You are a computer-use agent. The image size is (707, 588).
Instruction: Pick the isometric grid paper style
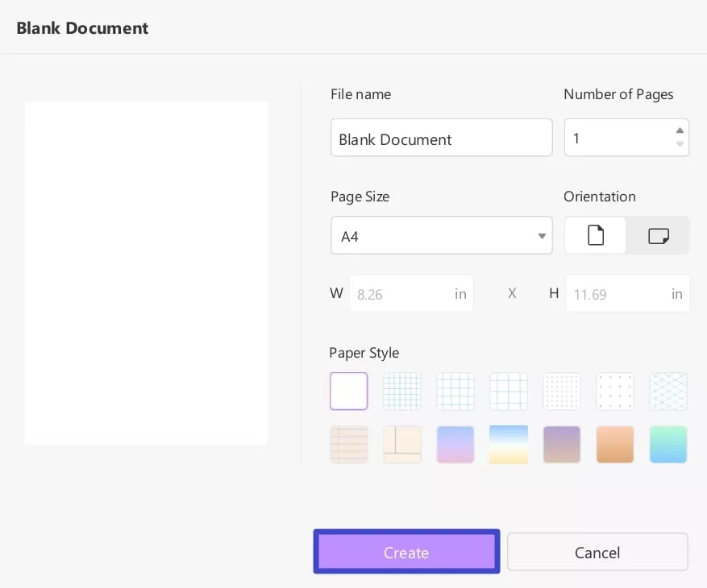tap(668, 391)
